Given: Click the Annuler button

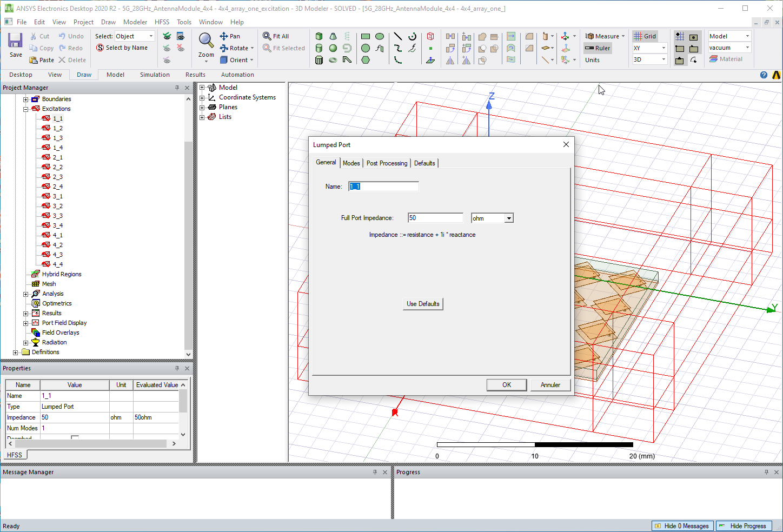Looking at the screenshot, I should tap(550, 385).
